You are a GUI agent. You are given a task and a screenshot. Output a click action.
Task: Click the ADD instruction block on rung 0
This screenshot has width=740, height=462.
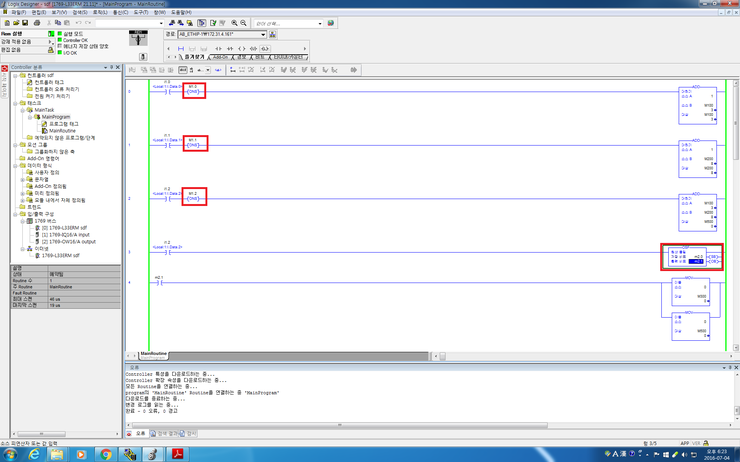click(x=697, y=105)
